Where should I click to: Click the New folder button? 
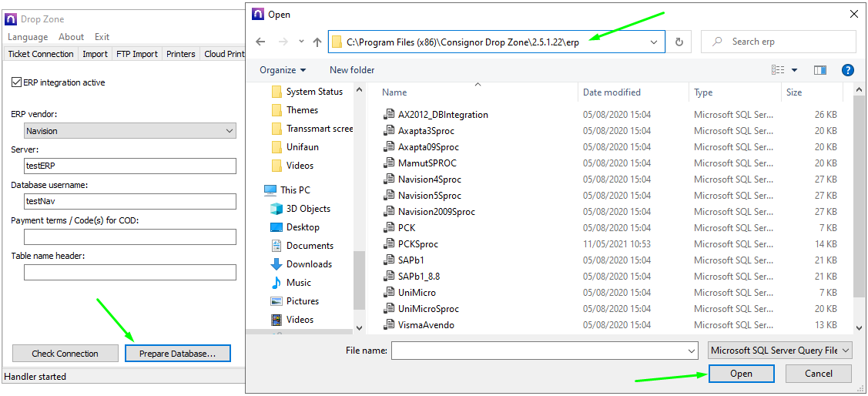pos(352,70)
